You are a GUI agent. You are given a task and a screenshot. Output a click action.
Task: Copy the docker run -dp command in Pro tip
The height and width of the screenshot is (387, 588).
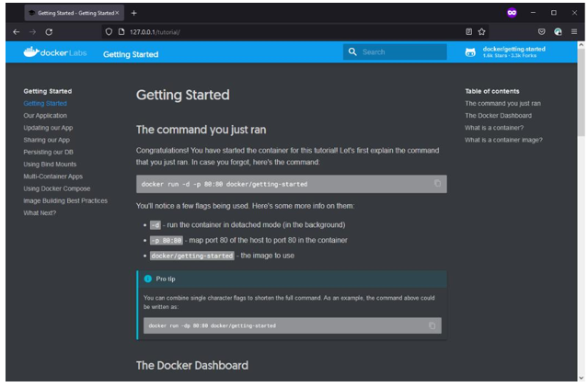[x=432, y=325]
